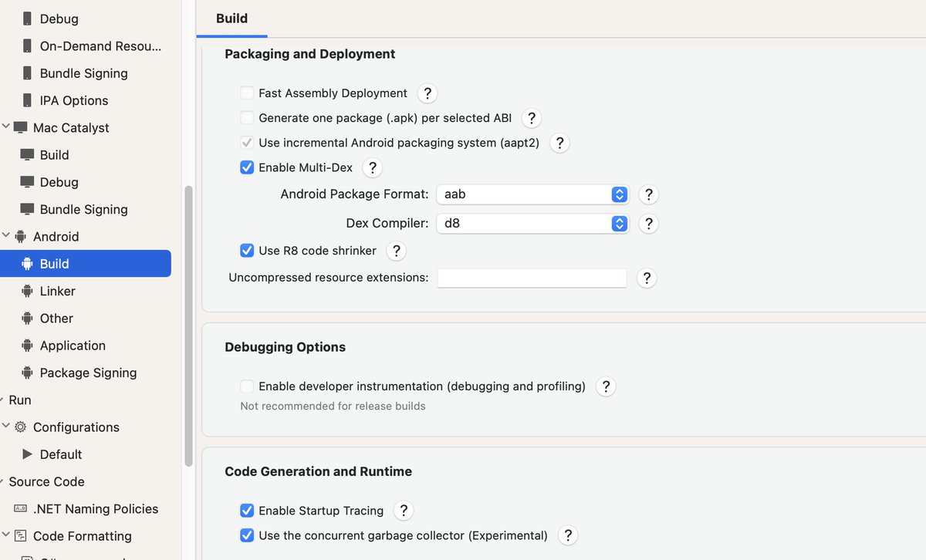Viewport: 926px width, 560px height.
Task: Open the Android Other settings
Action: [56, 319]
